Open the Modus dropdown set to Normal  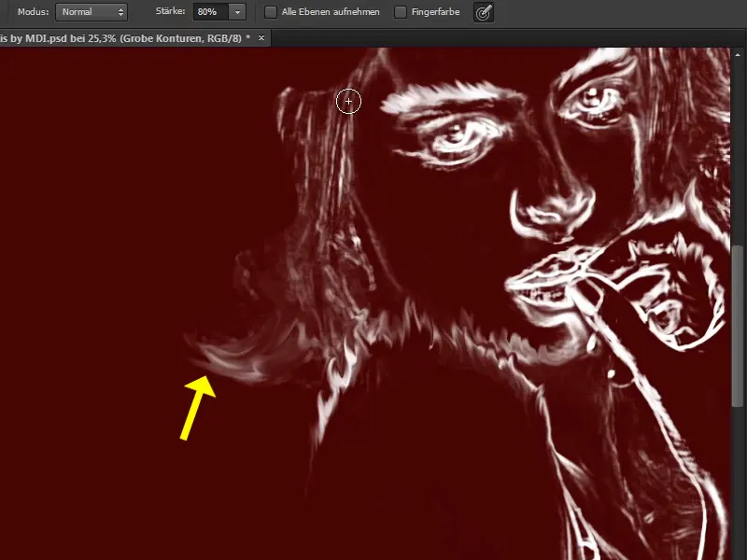(x=91, y=12)
